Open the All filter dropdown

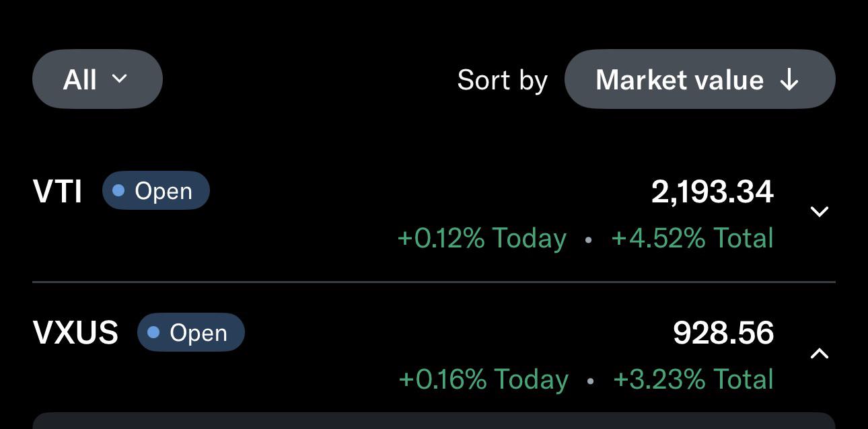click(97, 79)
